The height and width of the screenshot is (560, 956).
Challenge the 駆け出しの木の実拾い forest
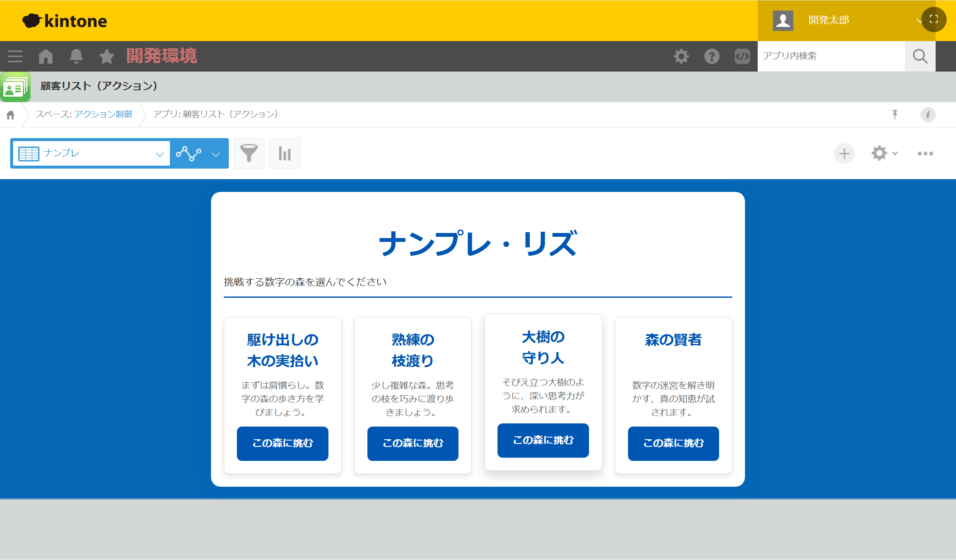pyautogui.click(x=282, y=443)
